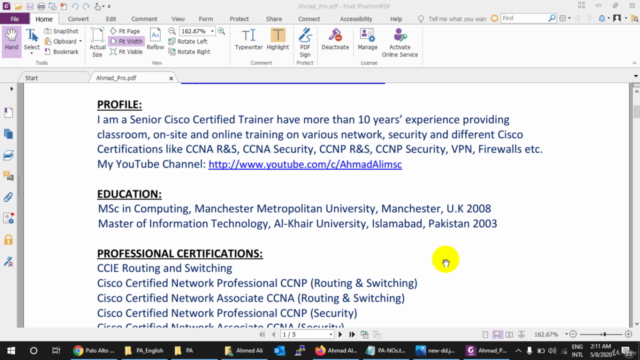Open the Layers panel in sidebar
The height and width of the screenshot is (360, 640).
(x=8, y=155)
